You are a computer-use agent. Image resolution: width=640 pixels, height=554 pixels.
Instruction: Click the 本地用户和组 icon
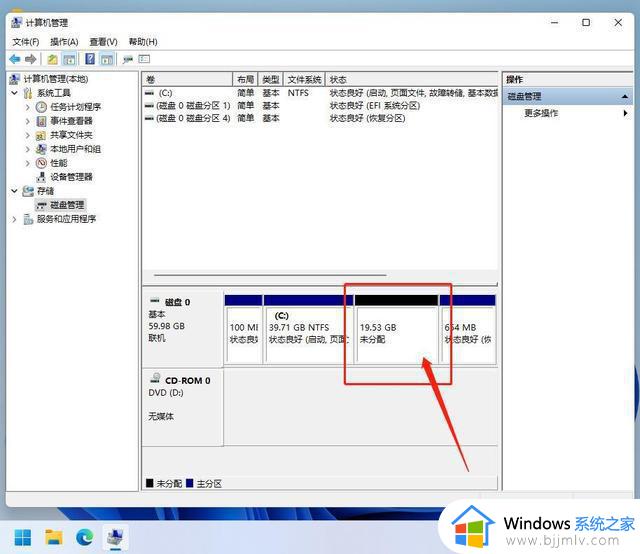41,149
